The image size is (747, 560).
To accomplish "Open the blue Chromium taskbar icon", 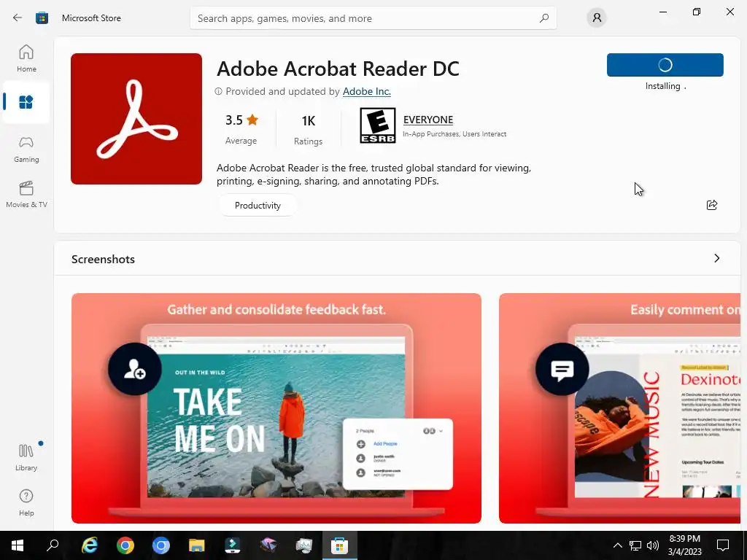I will click(161, 545).
